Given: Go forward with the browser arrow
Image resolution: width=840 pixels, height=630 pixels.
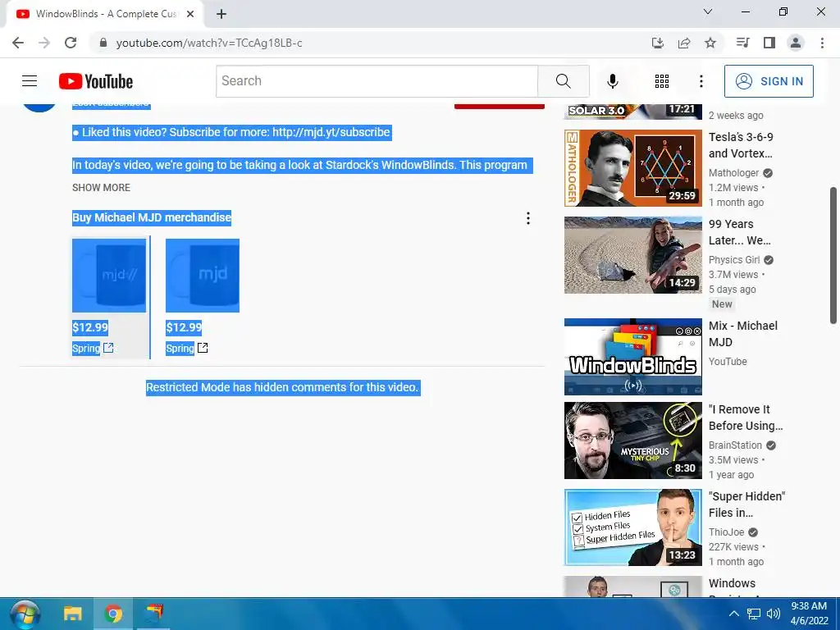Looking at the screenshot, I should point(44,43).
